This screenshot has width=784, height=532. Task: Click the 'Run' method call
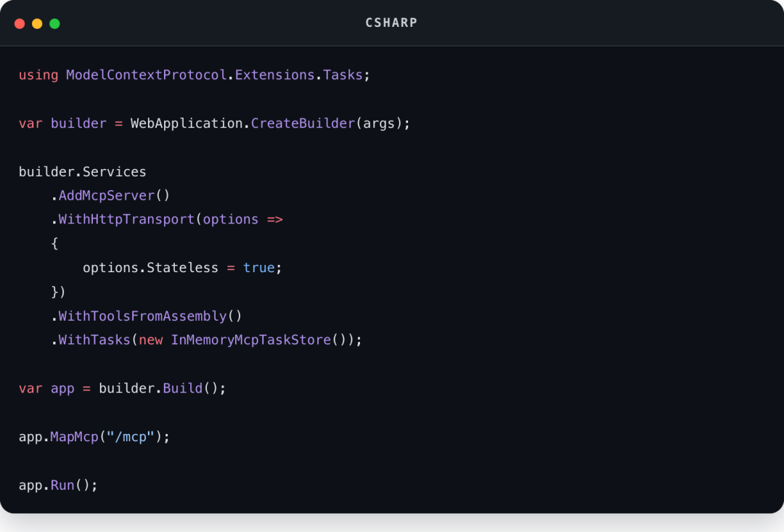(62, 486)
